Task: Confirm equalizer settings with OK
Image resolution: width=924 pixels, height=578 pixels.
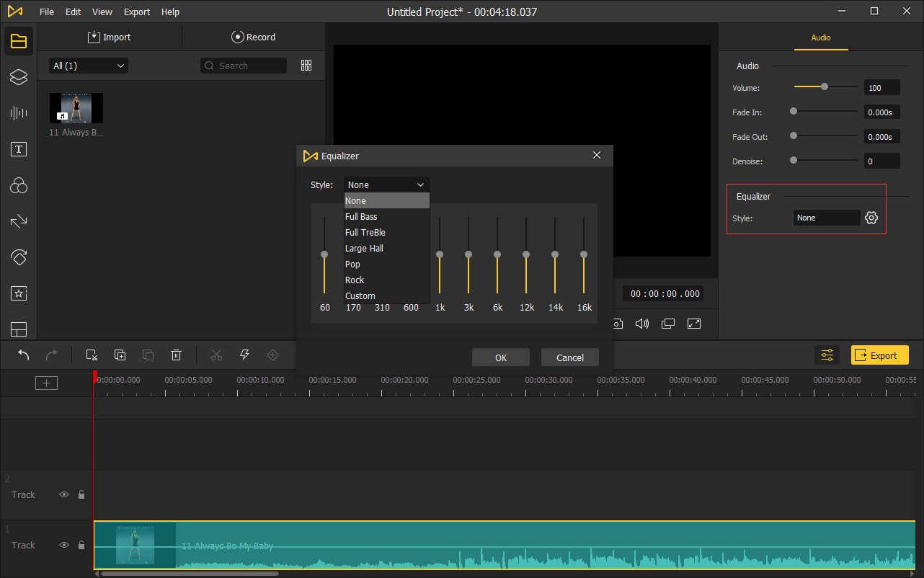Action: point(500,357)
